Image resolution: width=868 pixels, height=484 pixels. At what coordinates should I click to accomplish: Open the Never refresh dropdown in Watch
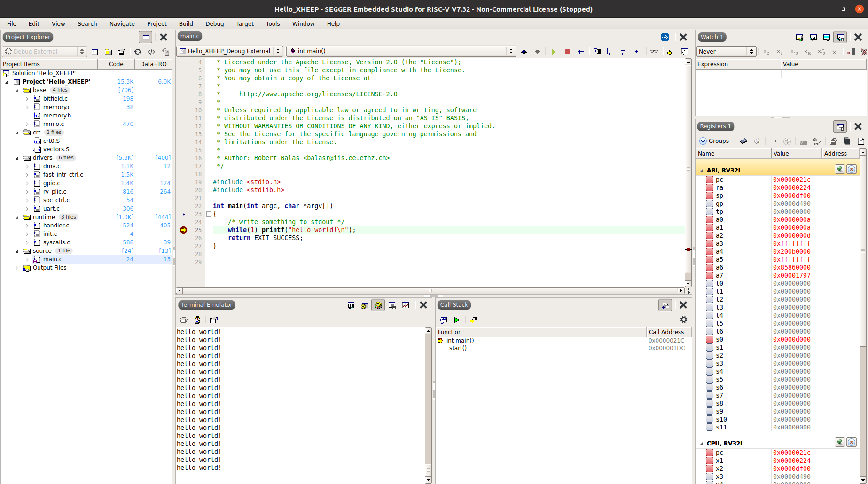click(726, 52)
